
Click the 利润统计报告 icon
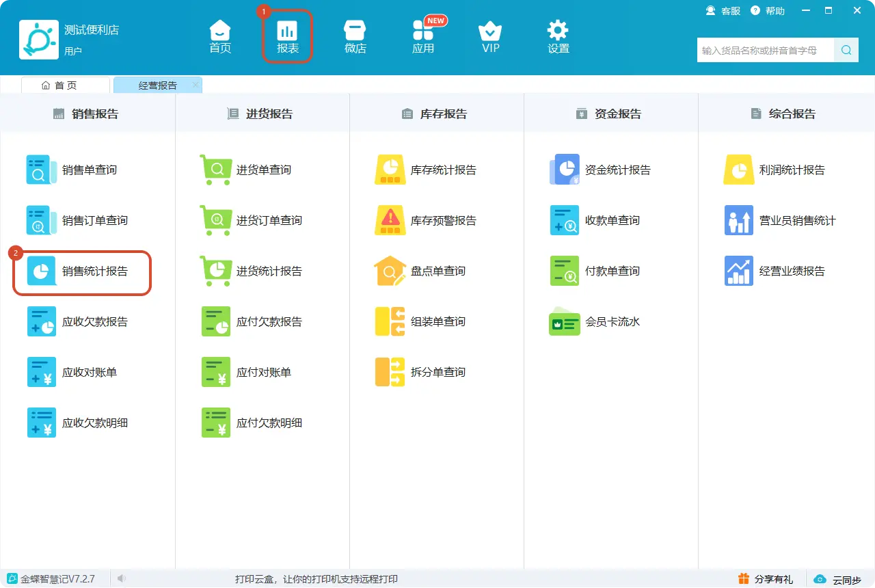[738, 170]
